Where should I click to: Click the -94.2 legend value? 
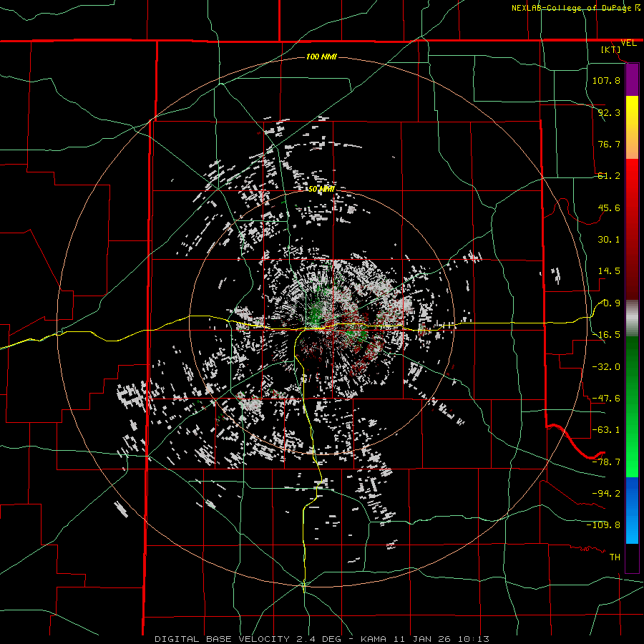point(606,494)
